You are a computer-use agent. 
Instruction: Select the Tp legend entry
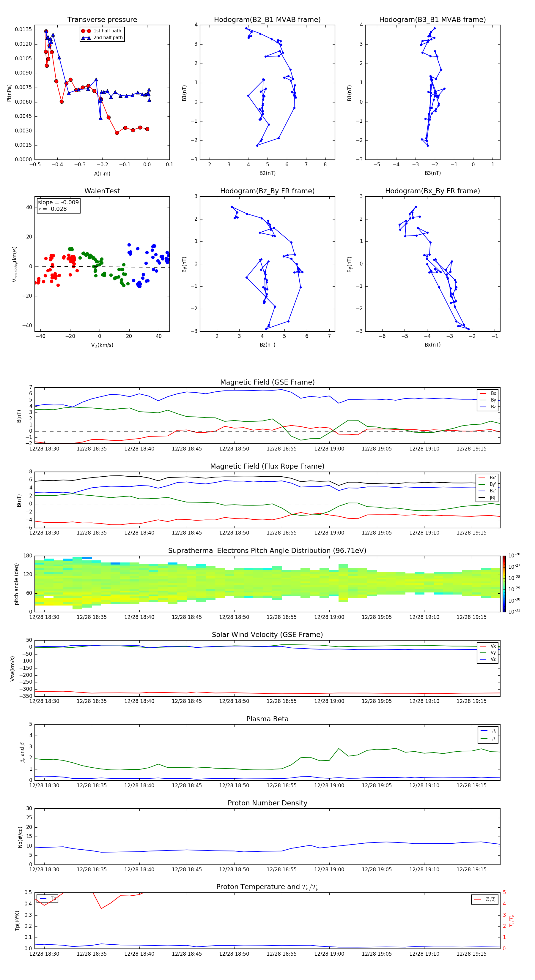47,899
